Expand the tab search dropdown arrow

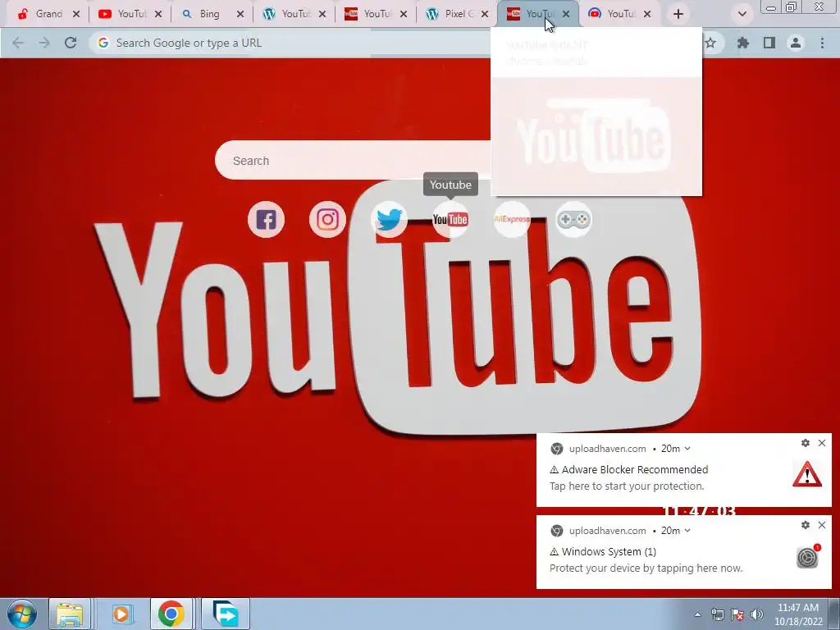point(742,14)
